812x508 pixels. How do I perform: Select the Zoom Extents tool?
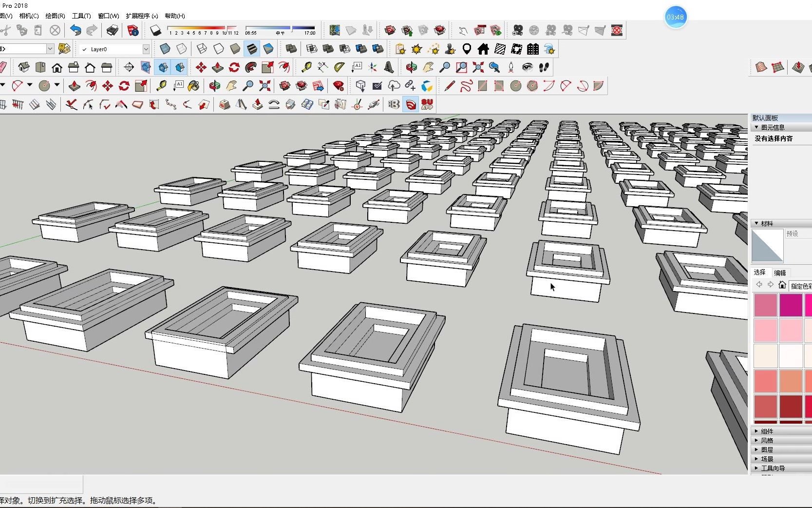pyautogui.click(x=478, y=67)
